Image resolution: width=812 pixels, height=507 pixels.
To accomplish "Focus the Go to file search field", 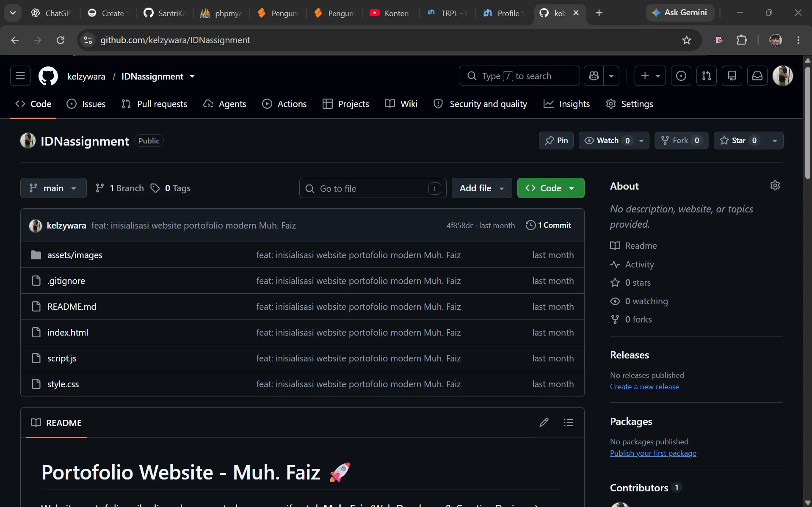I will pyautogui.click(x=373, y=188).
